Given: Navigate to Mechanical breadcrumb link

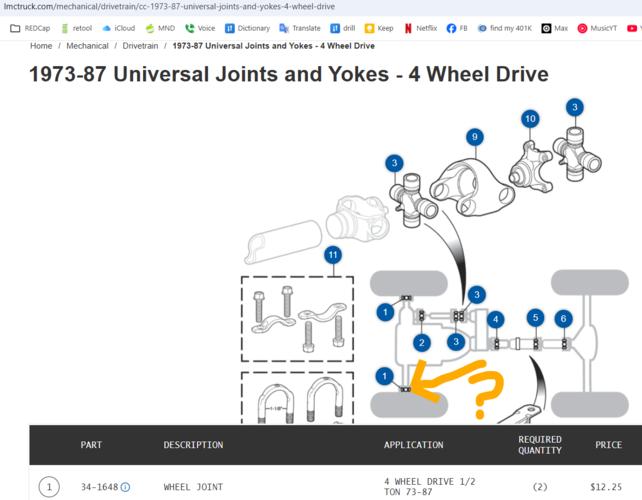Looking at the screenshot, I should (88, 46).
